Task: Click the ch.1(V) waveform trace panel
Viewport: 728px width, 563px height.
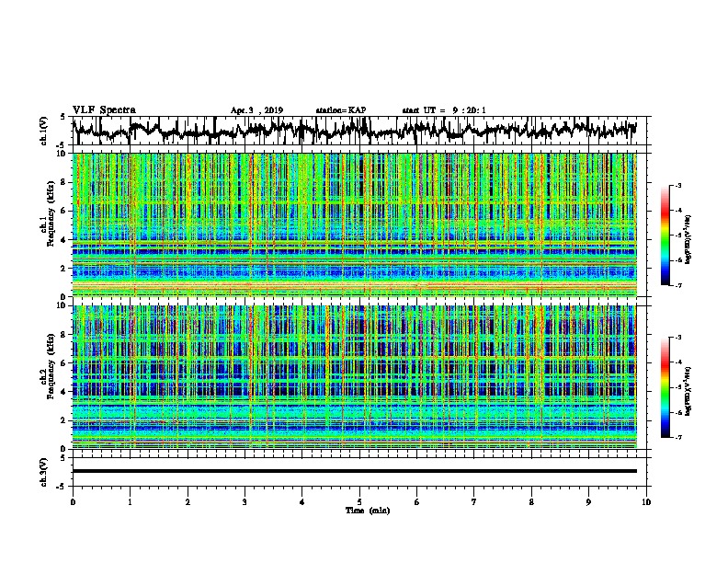Action: coord(359,131)
